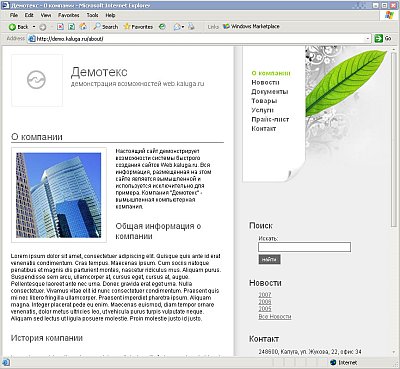Click the Демотекс circular logo image
The height and width of the screenshot is (369, 400).
[36, 80]
